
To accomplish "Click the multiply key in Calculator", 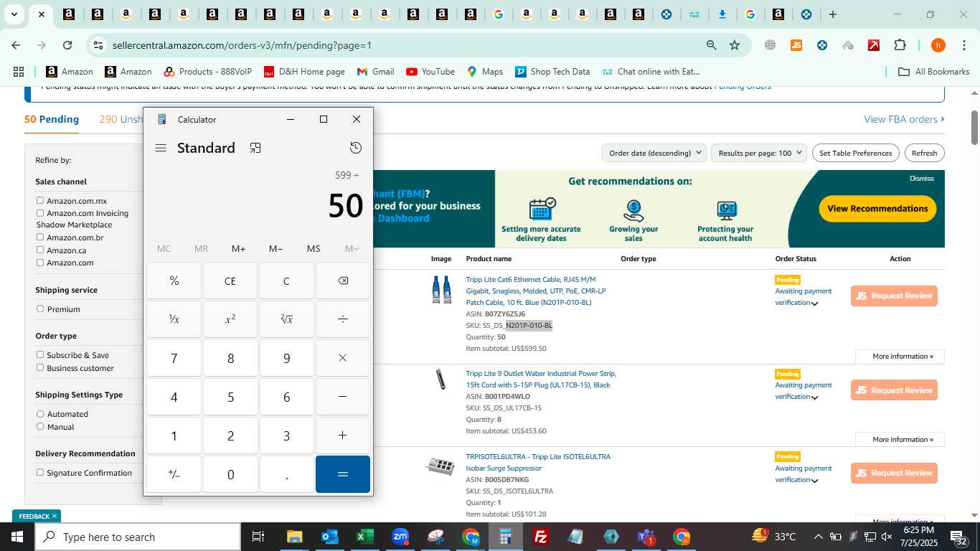I will (343, 358).
